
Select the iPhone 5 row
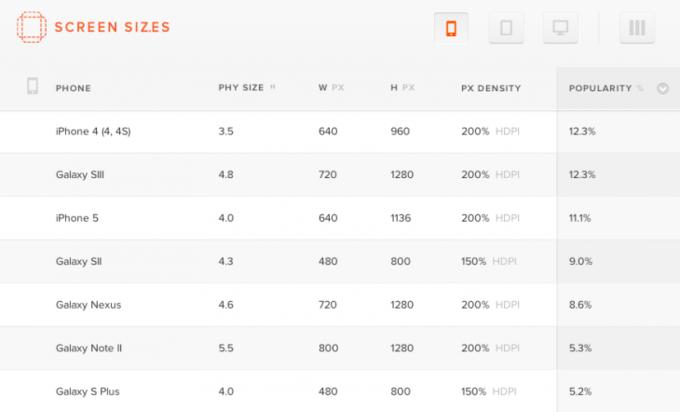[x=340, y=218]
